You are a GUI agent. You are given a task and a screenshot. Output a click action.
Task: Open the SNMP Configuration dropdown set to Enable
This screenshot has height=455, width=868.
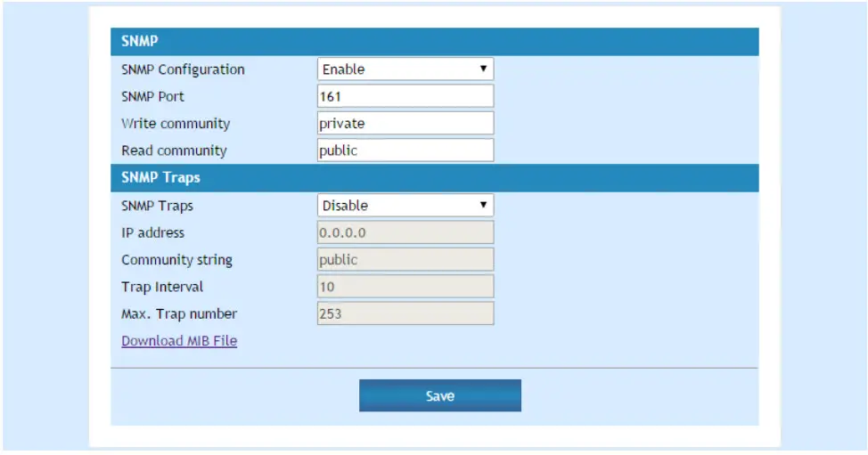click(405, 69)
